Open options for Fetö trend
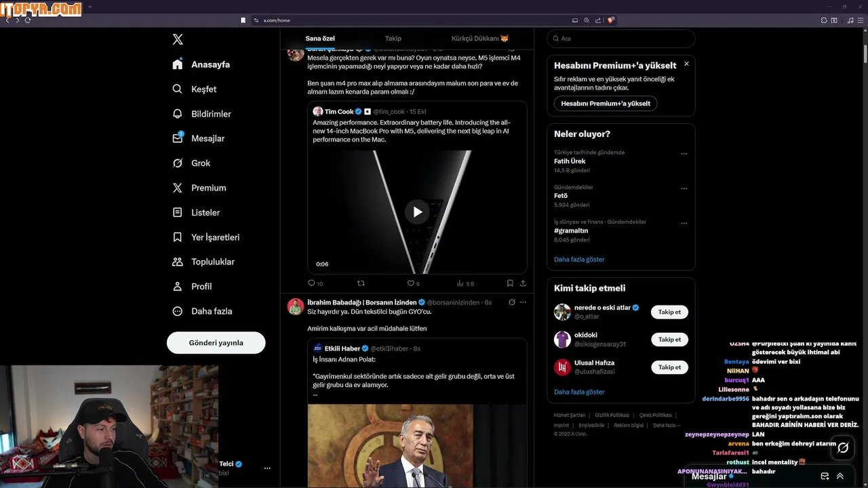 pos(684,188)
